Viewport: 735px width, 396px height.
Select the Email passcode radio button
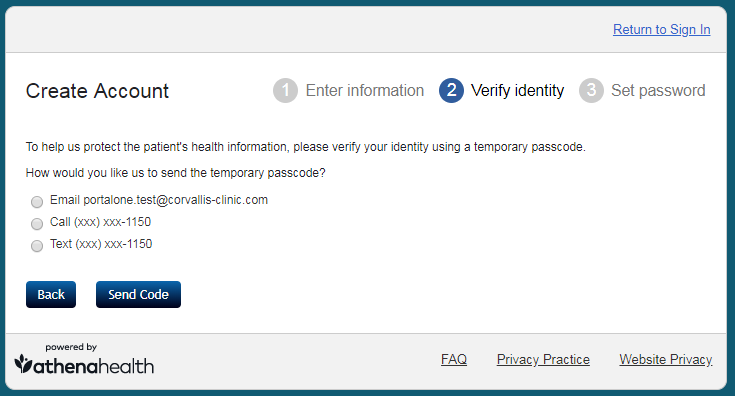(37, 202)
